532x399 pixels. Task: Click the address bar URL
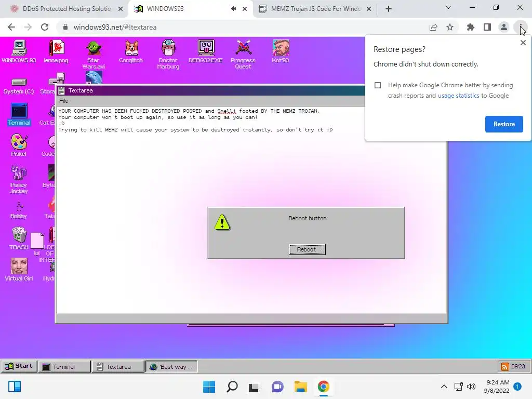click(x=115, y=27)
